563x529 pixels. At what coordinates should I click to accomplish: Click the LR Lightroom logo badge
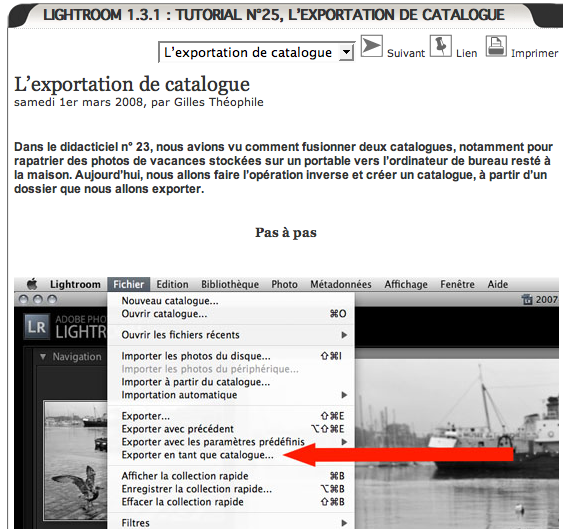point(37,327)
